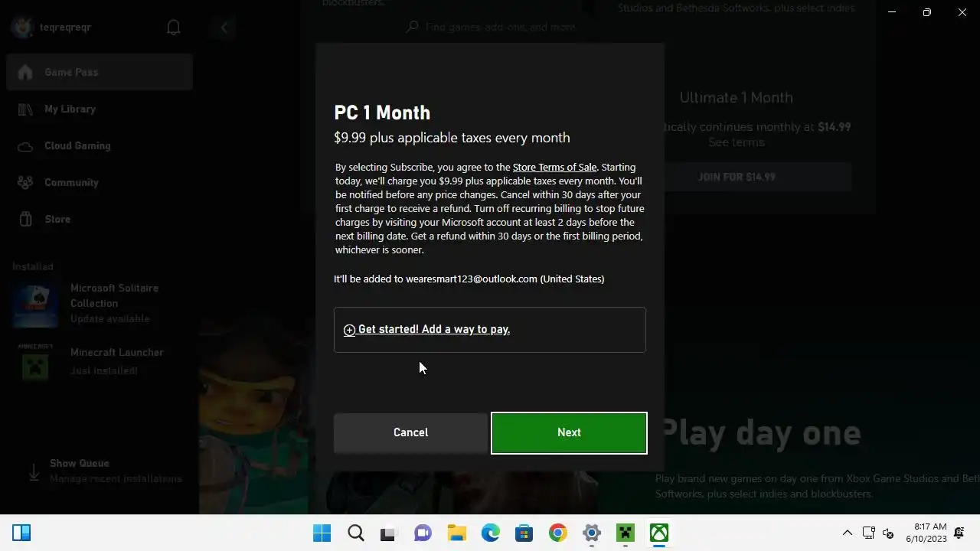Click Get started! Add a way to pay
Image resolution: width=980 pixels, height=551 pixels.
tap(434, 329)
